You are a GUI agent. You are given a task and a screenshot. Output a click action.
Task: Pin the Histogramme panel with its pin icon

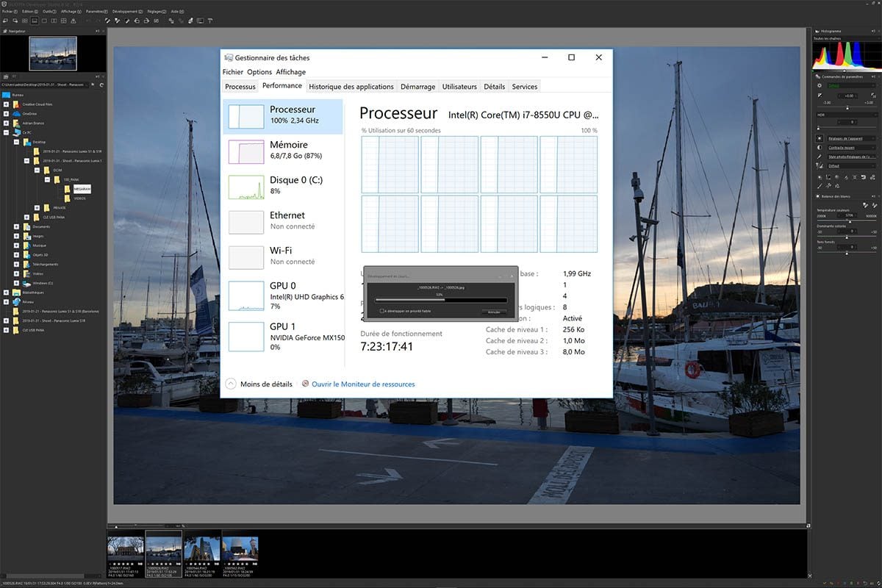coord(872,32)
